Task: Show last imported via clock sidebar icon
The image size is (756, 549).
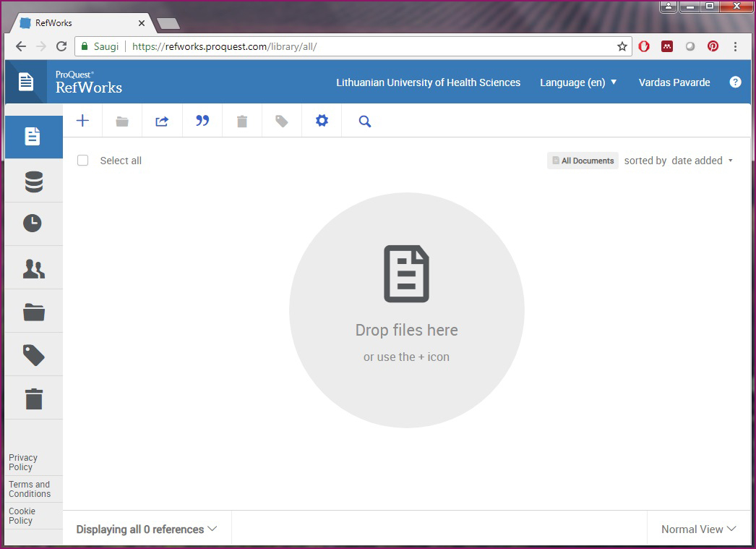Action: pos(33,224)
